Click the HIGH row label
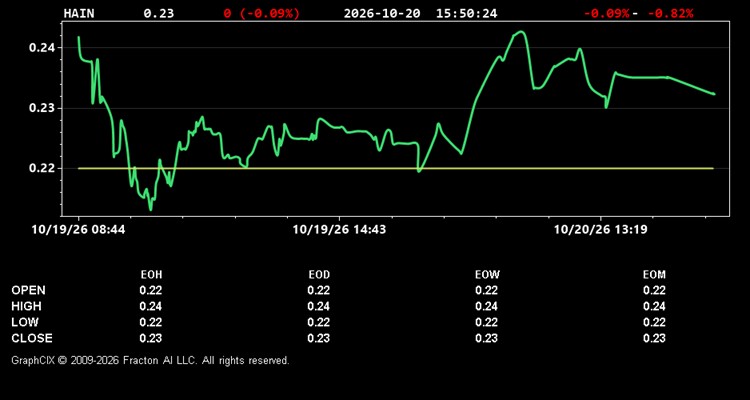The image size is (750, 400). pos(26,306)
